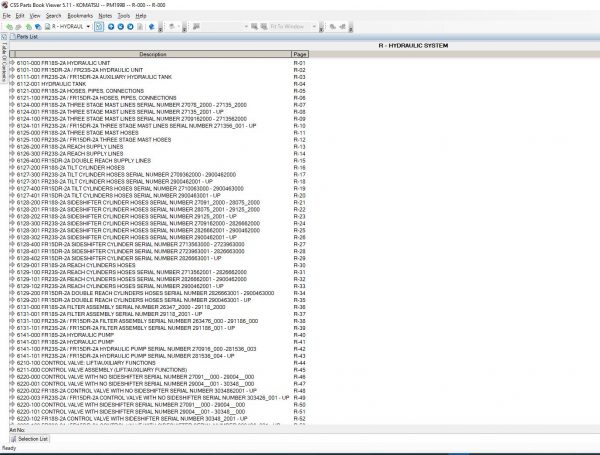
Task: Click page cell R-30
Action: click(300, 265)
